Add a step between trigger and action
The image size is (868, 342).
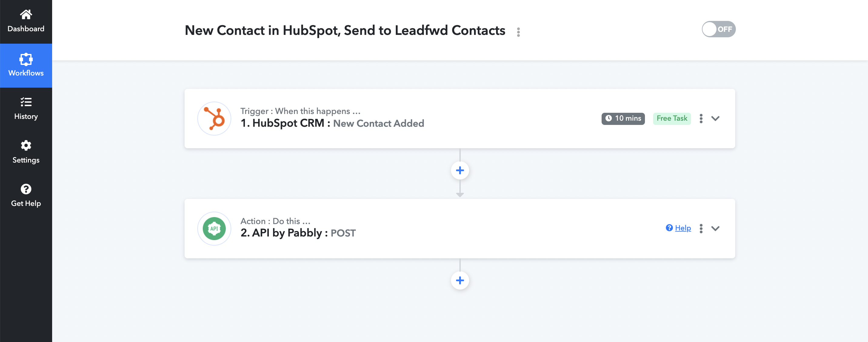click(460, 170)
